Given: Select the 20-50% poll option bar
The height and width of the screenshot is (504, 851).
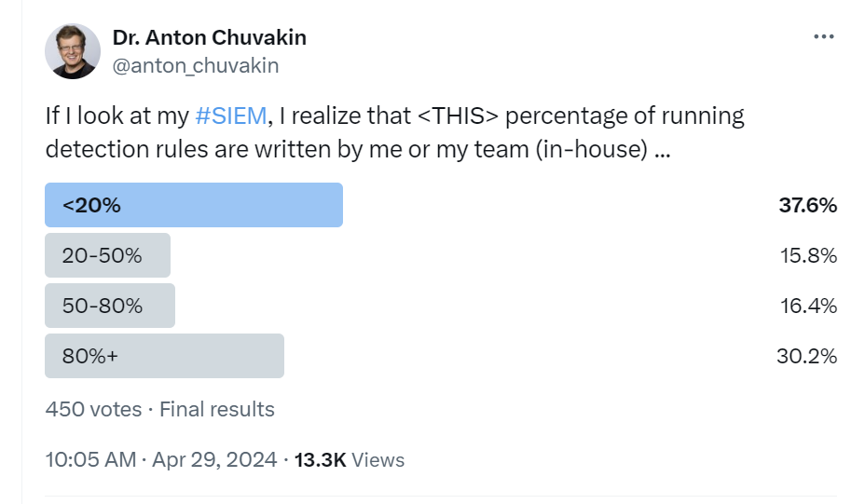Looking at the screenshot, I should point(107,255).
